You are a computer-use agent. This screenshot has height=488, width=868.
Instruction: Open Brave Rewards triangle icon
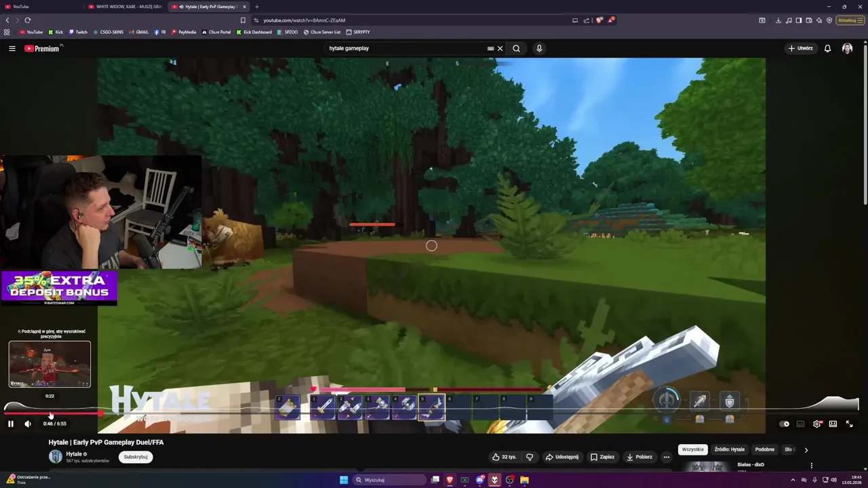610,20
